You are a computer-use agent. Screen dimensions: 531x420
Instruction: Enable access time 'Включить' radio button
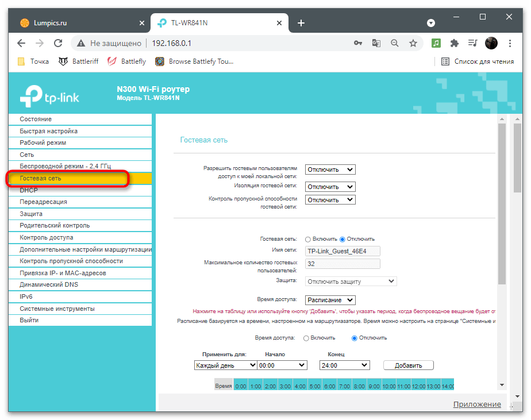coord(306,338)
